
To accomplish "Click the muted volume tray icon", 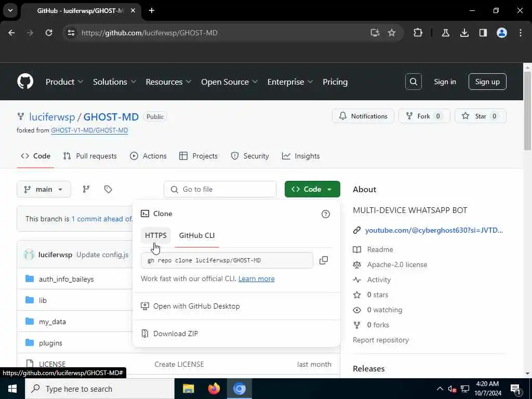I will pyautogui.click(x=451, y=389).
